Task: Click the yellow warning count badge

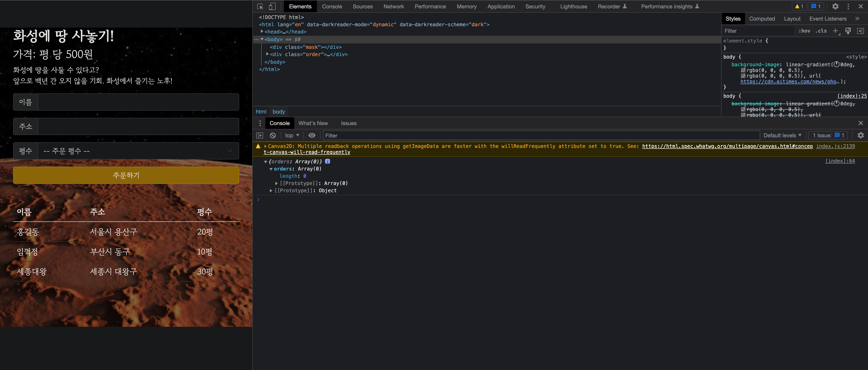Action: pyautogui.click(x=799, y=6)
